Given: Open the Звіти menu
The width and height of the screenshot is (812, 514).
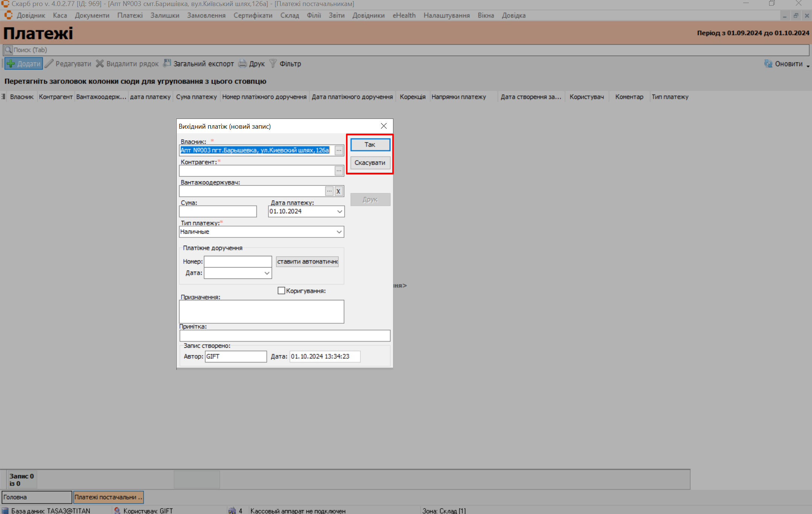Looking at the screenshot, I should coord(336,15).
